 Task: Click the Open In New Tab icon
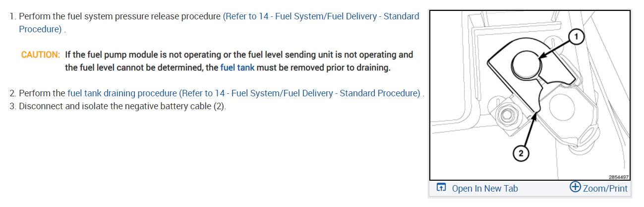tap(441, 188)
